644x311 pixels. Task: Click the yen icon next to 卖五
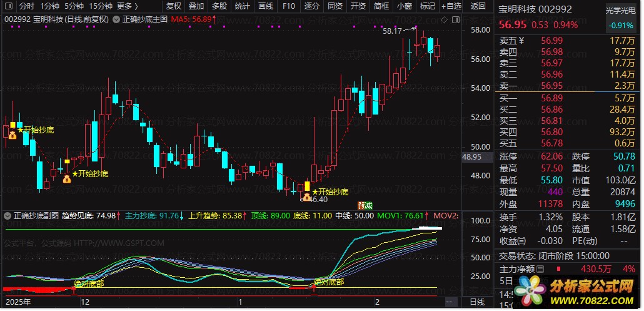(521, 41)
